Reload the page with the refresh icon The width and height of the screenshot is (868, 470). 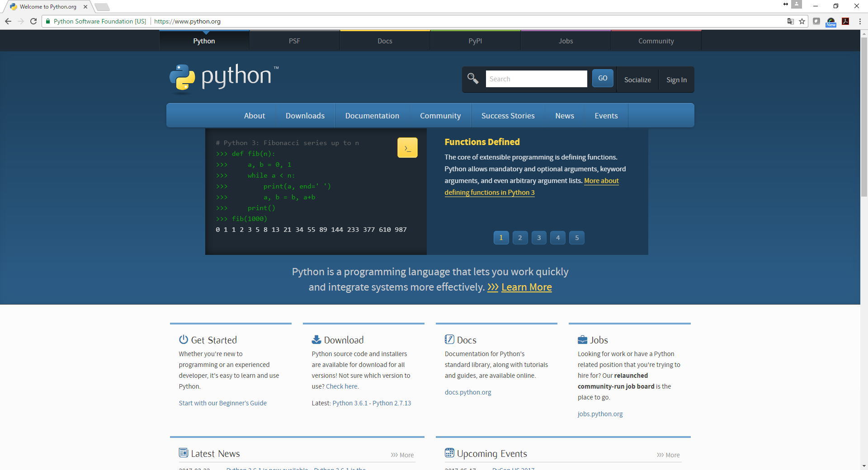click(x=33, y=21)
